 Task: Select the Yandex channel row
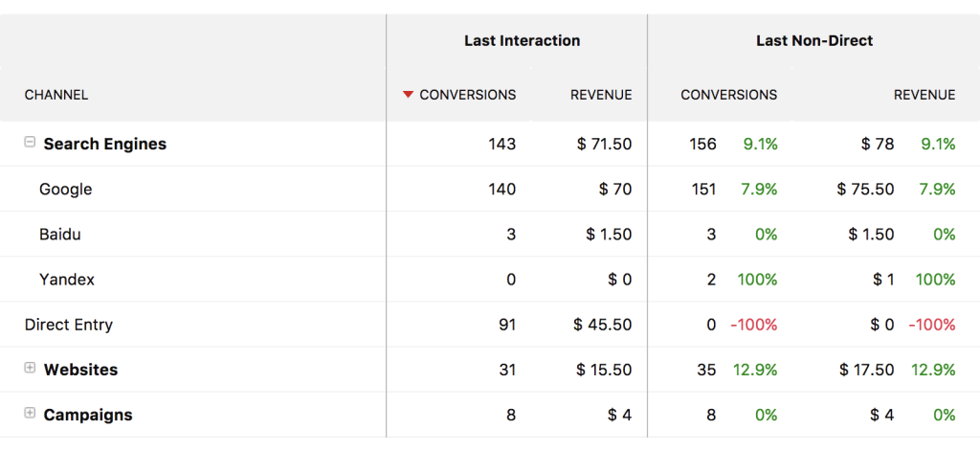click(67, 280)
